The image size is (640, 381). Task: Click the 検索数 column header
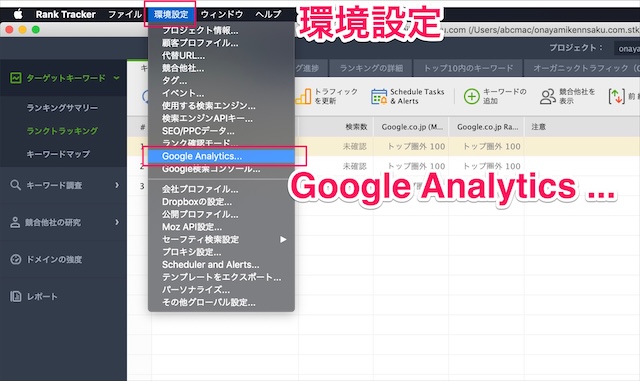click(356, 127)
